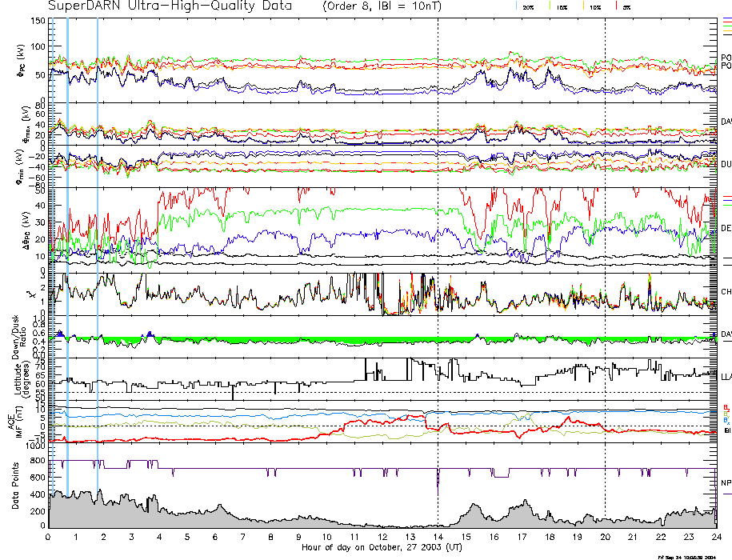Click the 'ACE IMF (nT)' axis label
732x560 pixels.
click(15, 422)
